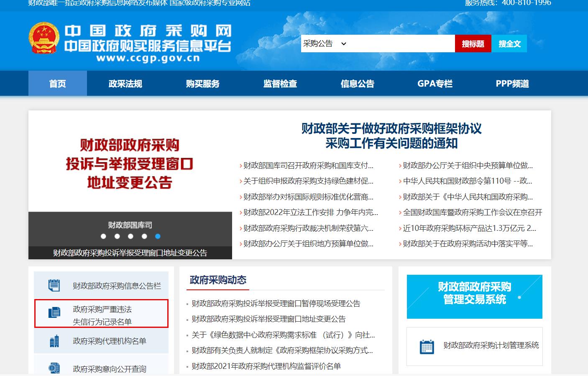Select the book icon next to 政府采购严重违法失信行为记录名单
The image size is (588, 376).
(x=54, y=312)
